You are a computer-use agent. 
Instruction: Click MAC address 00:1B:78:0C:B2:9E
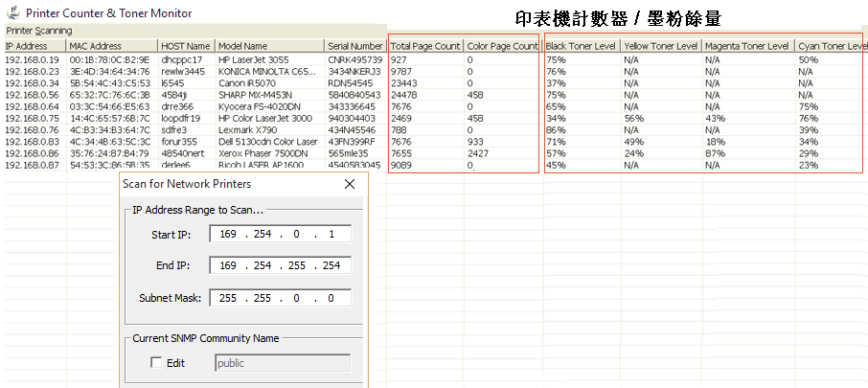pos(109,59)
